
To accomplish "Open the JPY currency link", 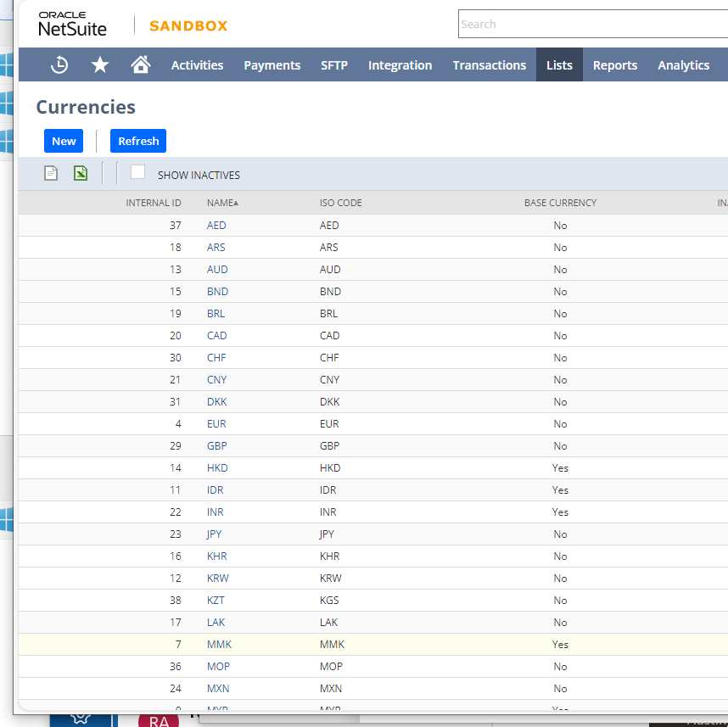I will pyautogui.click(x=214, y=534).
